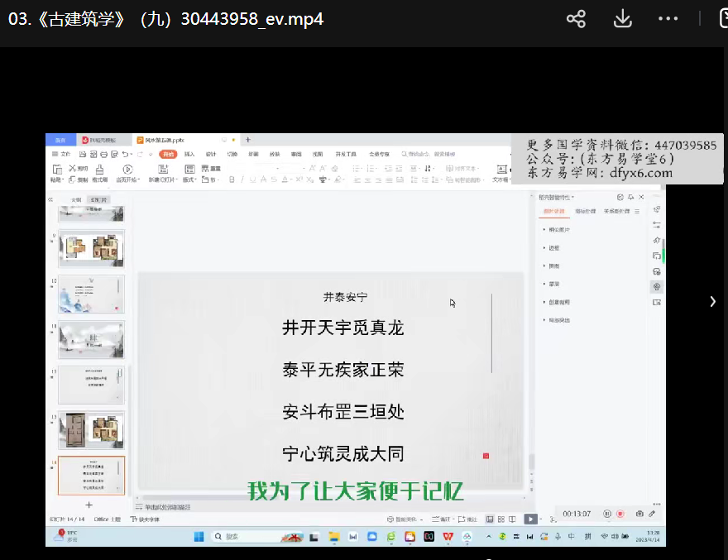
Task: Download the video file
Action: click(x=622, y=19)
